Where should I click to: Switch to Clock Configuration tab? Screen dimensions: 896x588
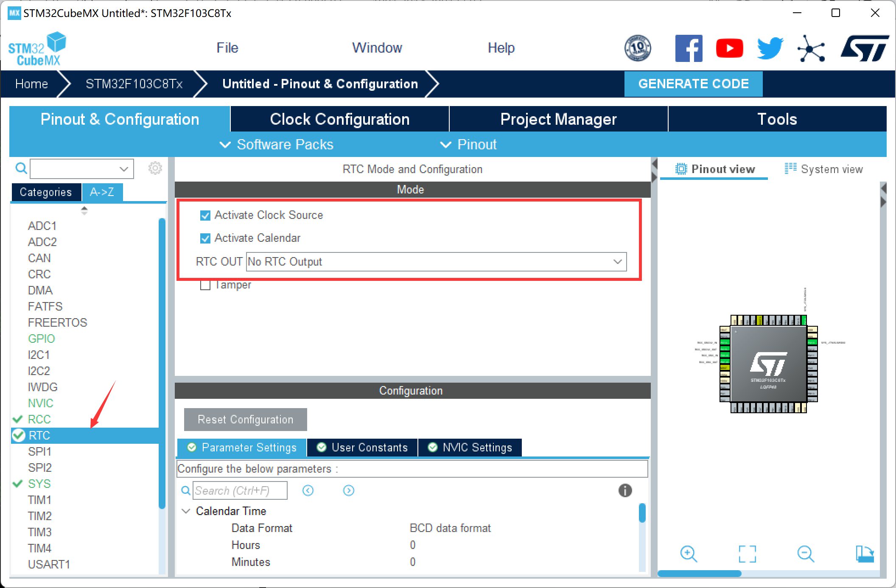339,119
